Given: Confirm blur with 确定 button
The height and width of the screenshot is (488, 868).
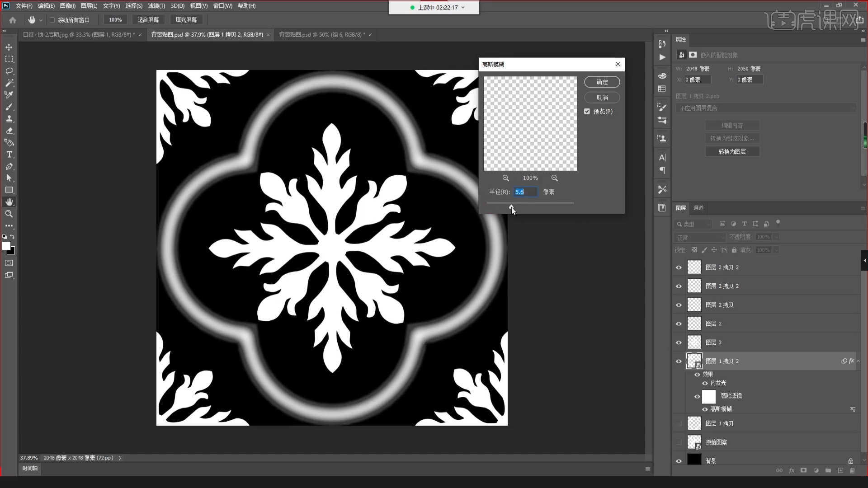Looking at the screenshot, I should pos(602,82).
